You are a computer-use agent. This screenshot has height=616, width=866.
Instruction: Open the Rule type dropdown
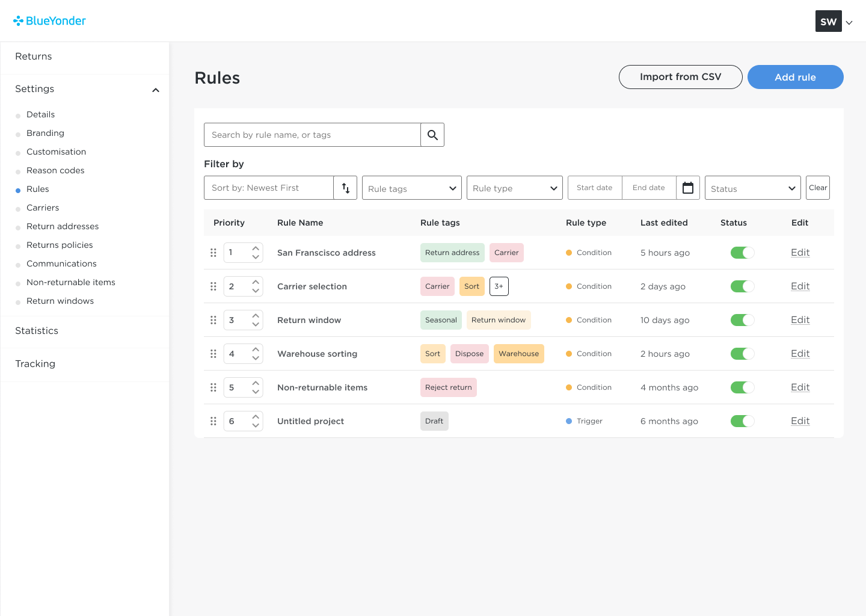515,188
